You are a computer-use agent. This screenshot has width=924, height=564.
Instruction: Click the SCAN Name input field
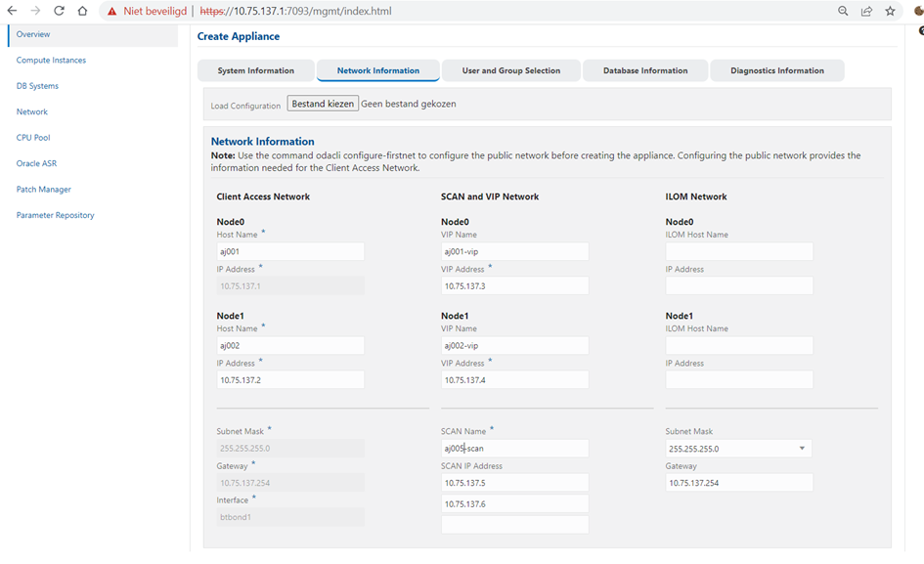click(514, 449)
